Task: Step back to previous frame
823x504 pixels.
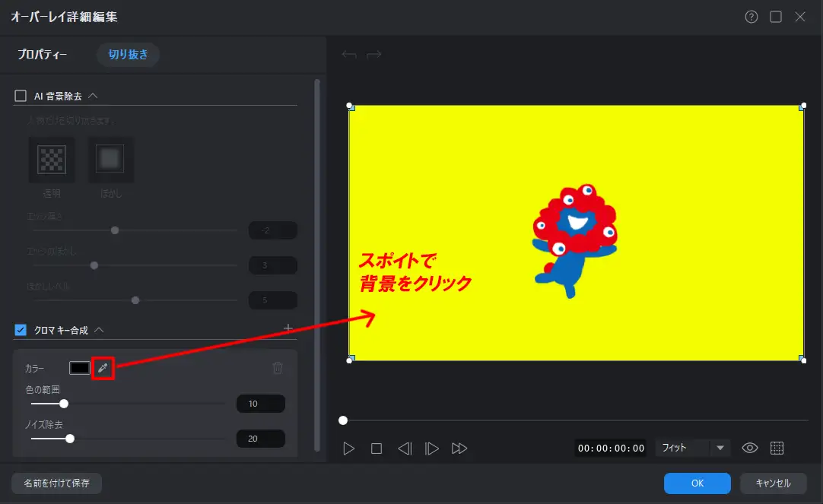Action: 405,449
